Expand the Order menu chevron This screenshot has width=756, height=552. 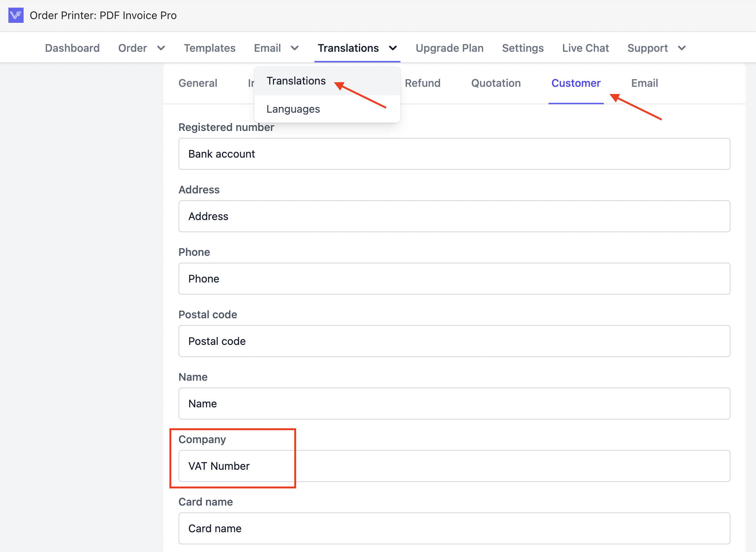(161, 48)
